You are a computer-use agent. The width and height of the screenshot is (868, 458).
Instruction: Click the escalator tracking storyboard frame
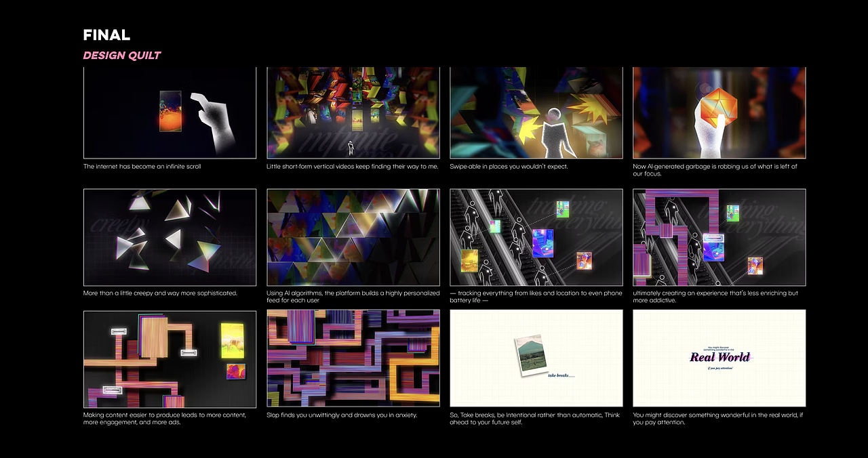(536, 237)
